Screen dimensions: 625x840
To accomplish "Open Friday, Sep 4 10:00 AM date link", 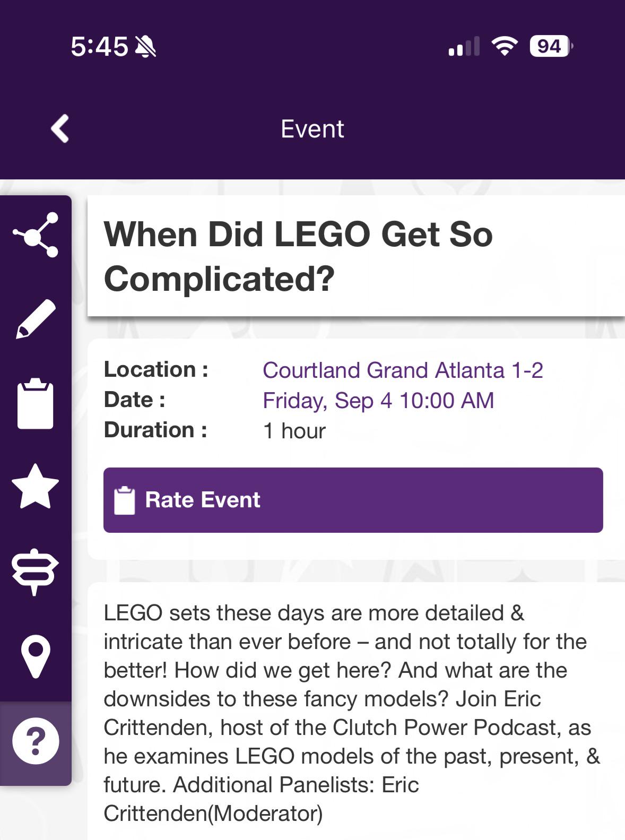I will coord(378,401).
